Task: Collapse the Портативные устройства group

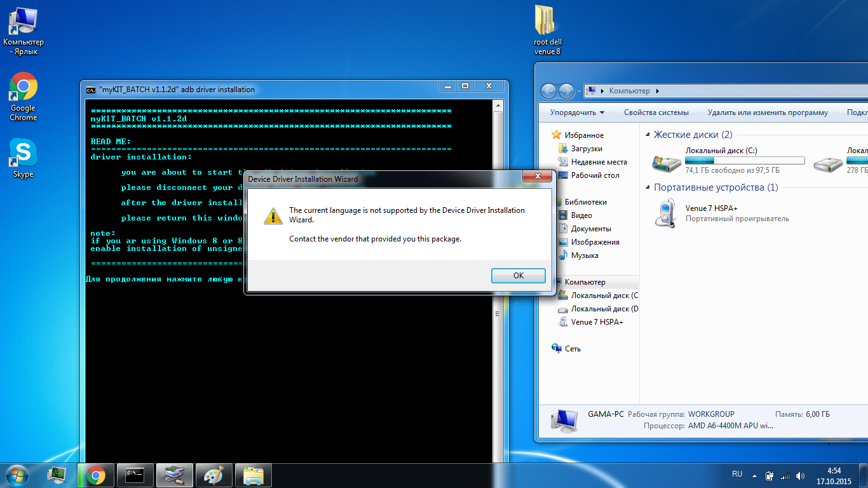Action: coord(648,187)
